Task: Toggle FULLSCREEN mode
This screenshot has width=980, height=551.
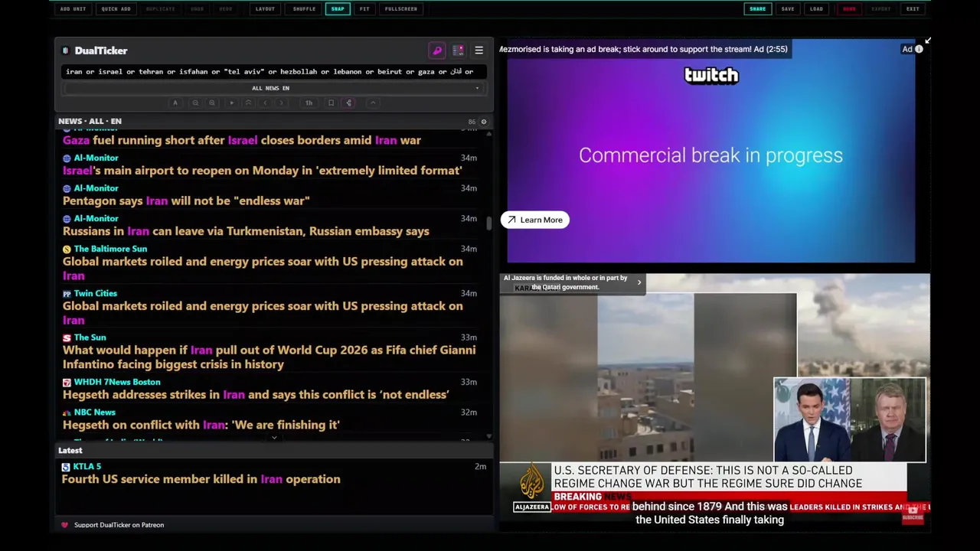Action: tap(401, 9)
